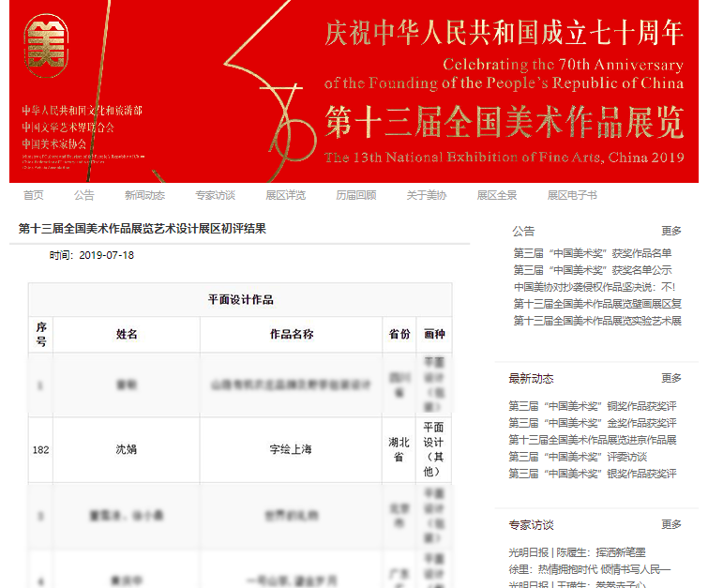Image resolution: width=708 pixels, height=588 pixels.
Task: Click the 姓名 column header
Action: click(x=127, y=334)
